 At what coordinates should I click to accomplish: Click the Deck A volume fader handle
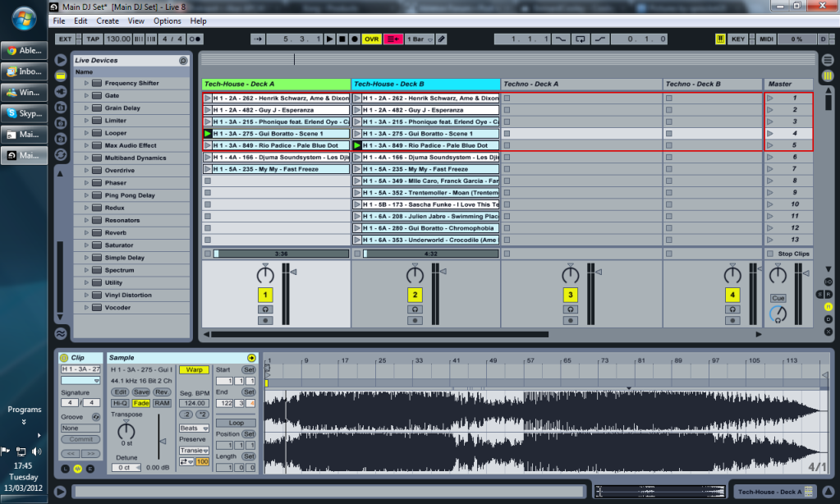[294, 272]
